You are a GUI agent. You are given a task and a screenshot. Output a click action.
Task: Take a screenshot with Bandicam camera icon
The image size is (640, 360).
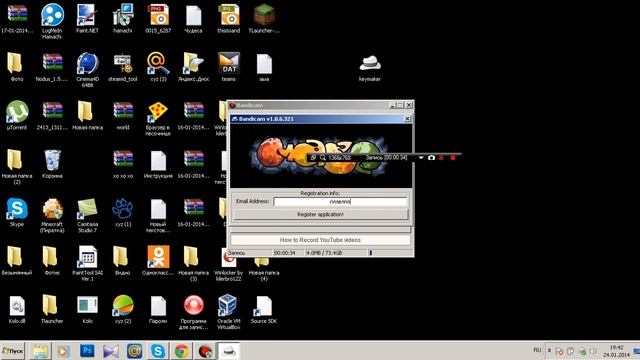(431, 158)
